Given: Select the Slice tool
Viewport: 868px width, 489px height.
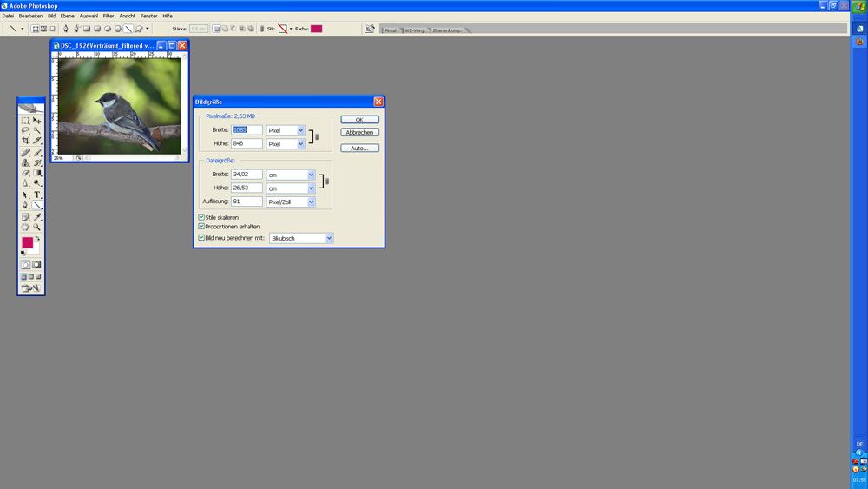Looking at the screenshot, I should (37, 141).
